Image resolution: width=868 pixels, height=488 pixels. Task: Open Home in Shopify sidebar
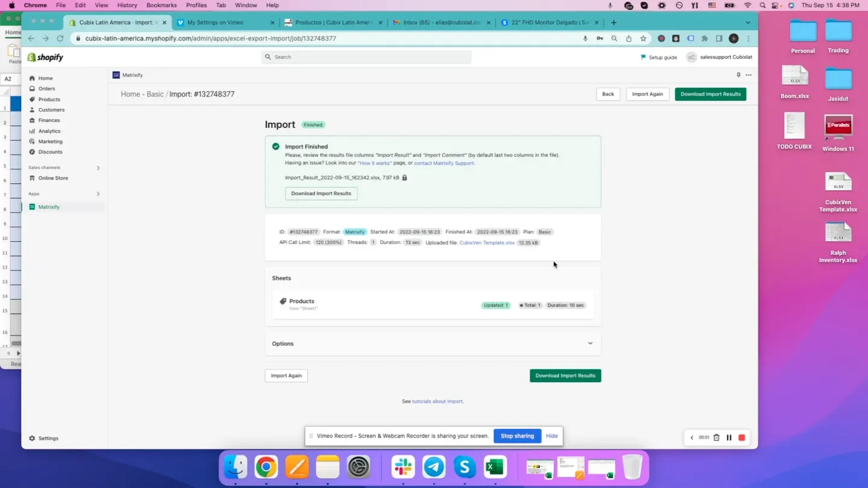point(45,78)
